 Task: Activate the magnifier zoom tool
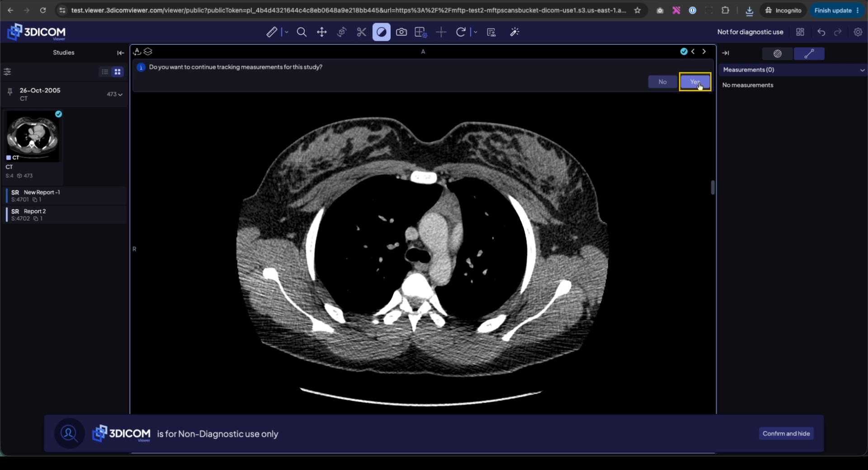click(302, 32)
